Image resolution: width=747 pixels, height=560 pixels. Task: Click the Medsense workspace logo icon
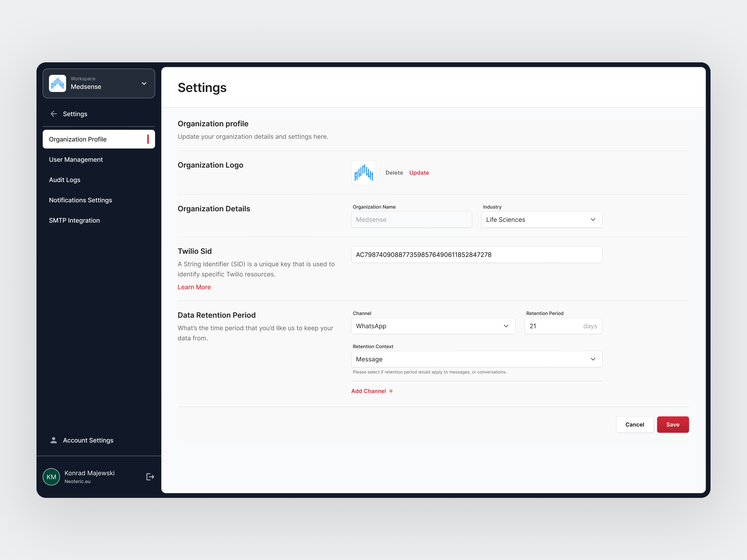click(57, 83)
